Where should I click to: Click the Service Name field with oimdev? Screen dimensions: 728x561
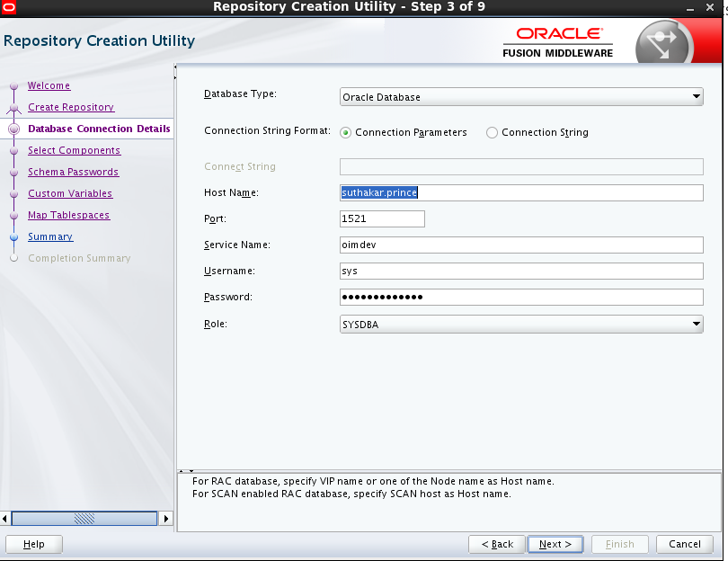tap(521, 245)
